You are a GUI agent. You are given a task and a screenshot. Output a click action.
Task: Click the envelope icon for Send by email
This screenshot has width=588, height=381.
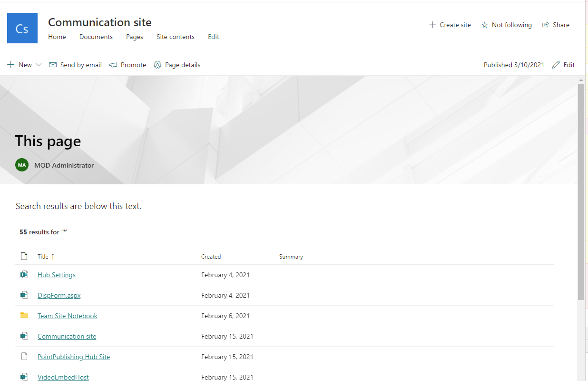[x=53, y=65]
